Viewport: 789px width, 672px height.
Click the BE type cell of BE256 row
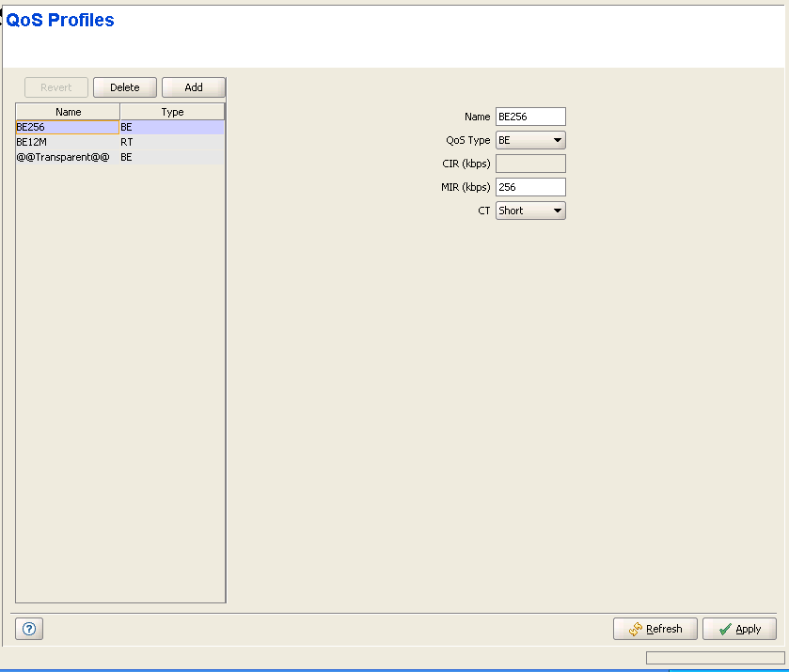click(x=172, y=127)
